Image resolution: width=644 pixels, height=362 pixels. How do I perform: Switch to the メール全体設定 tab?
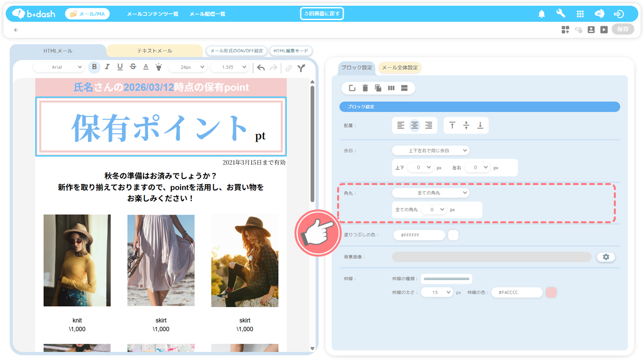point(399,68)
